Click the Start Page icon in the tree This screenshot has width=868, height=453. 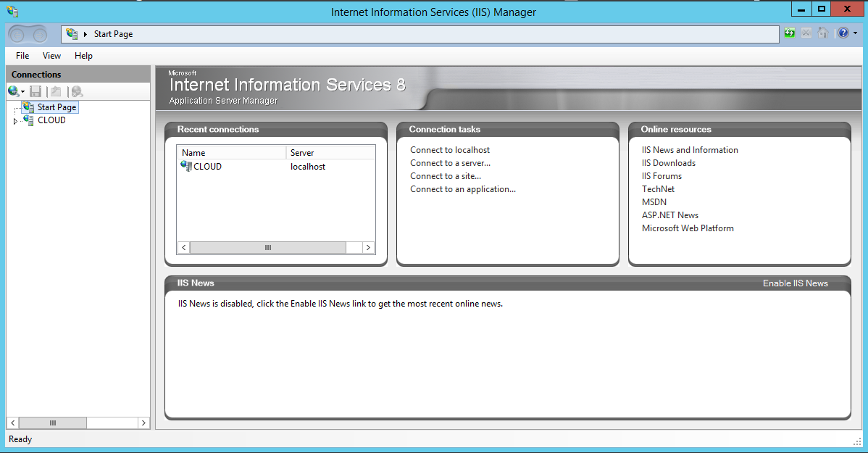click(x=28, y=107)
